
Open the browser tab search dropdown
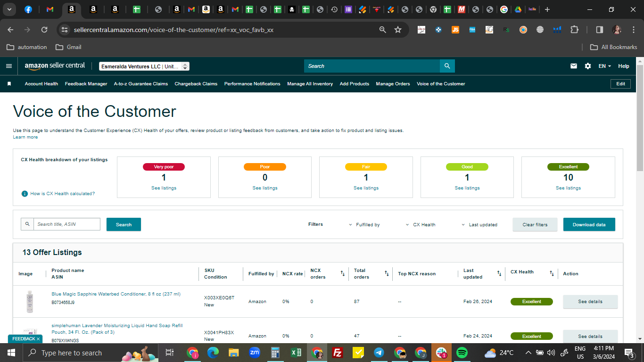click(x=10, y=9)
